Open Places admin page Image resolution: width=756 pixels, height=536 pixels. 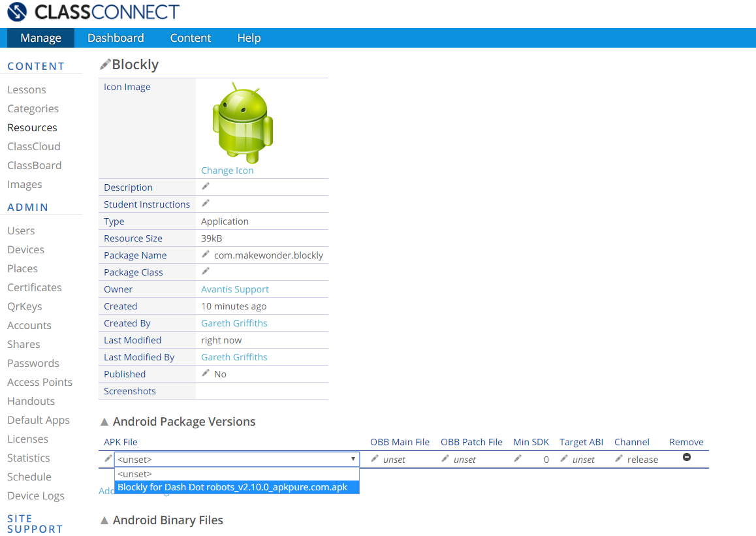point(22,268)
